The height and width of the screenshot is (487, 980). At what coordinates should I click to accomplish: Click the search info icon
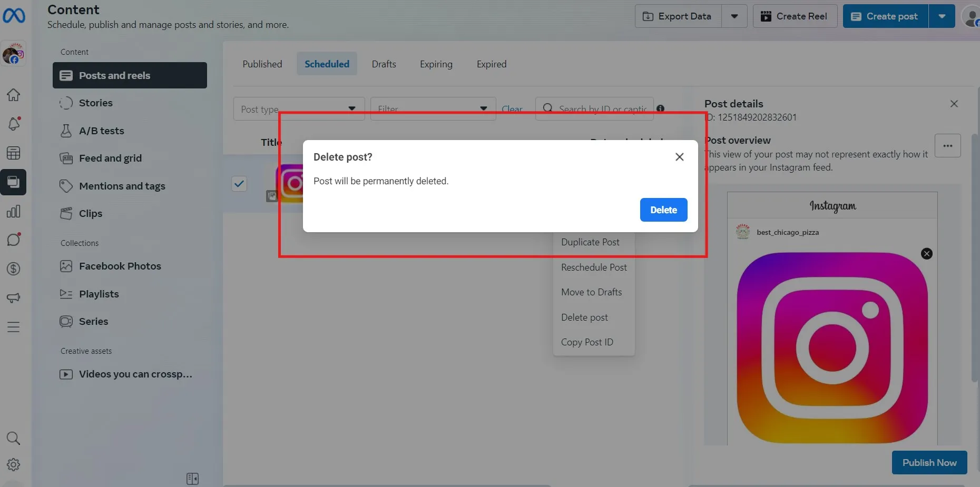[x=660, y=108]
